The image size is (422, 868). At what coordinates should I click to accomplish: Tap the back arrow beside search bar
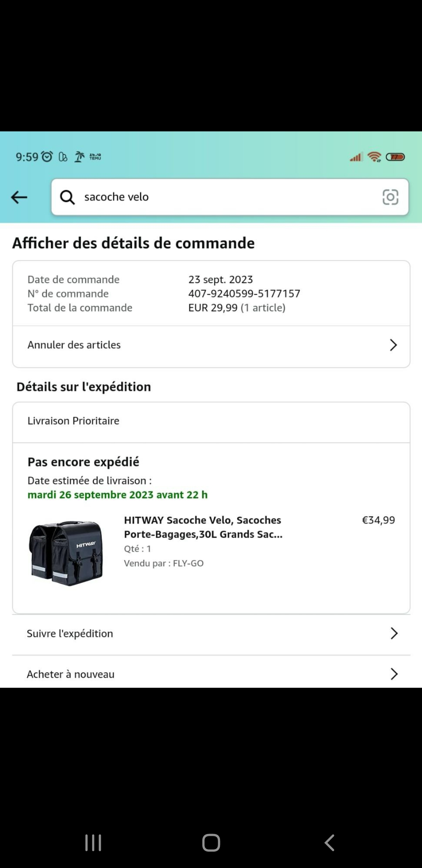19,197
